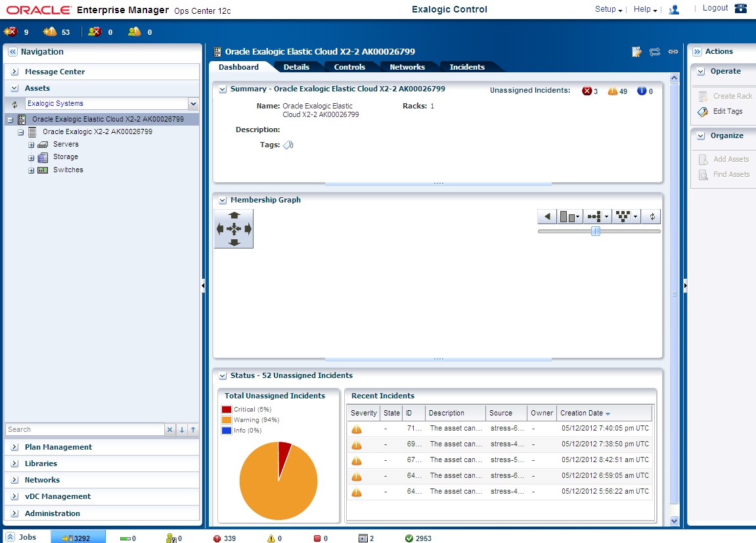
Task: Click the Tags edit icon in Summary
Action: 288,145
